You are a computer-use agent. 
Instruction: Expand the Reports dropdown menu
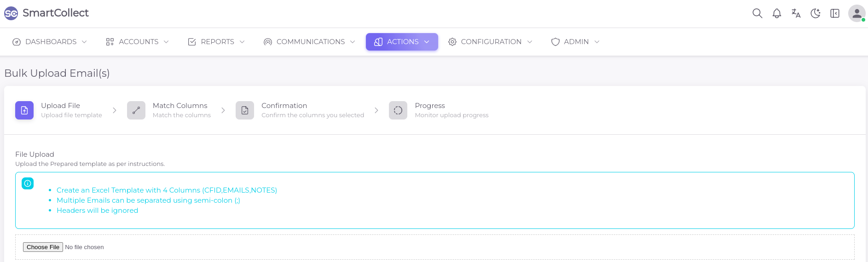point(216,42)
